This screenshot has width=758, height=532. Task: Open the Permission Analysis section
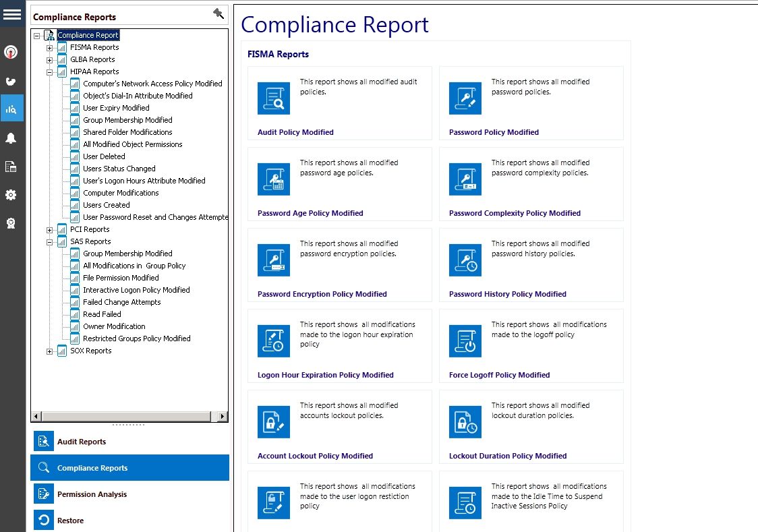(x=129, y=494)
